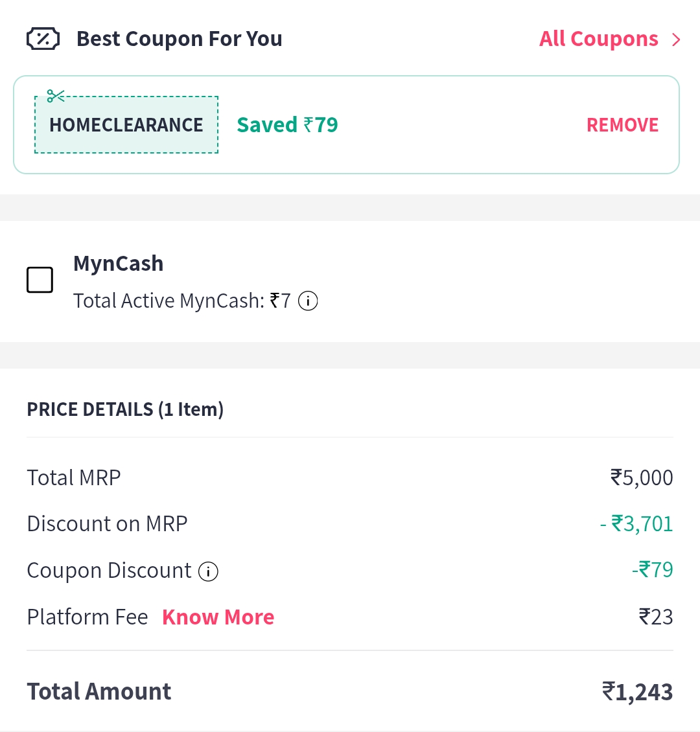Viewport: 700px width, 732px height.
Task: Tap the Best Coupon For You heading
Action: click(x=179, y=39)
